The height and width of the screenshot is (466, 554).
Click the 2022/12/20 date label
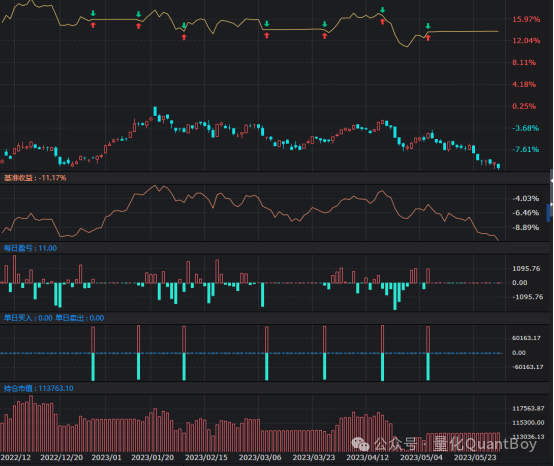[61, 458]
